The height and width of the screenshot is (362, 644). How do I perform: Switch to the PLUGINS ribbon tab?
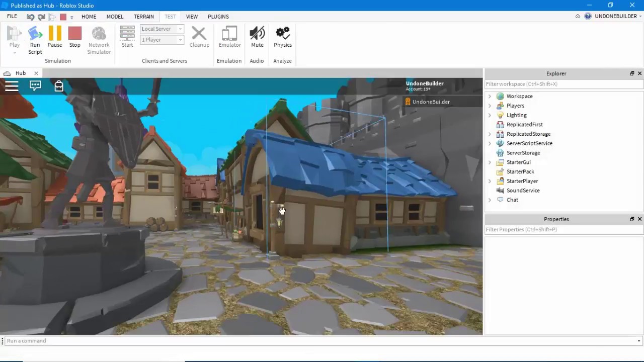[218, 17]
